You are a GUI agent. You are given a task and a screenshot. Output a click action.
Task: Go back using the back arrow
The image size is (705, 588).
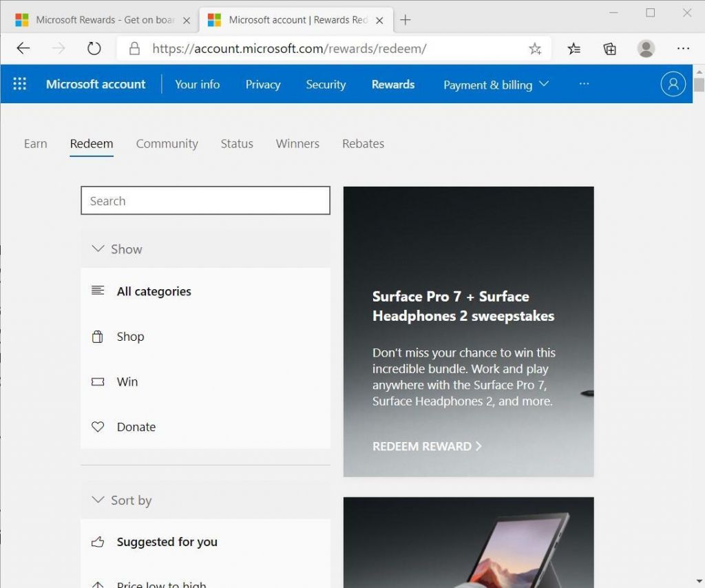pyautogui.click(x=23, y=48)
